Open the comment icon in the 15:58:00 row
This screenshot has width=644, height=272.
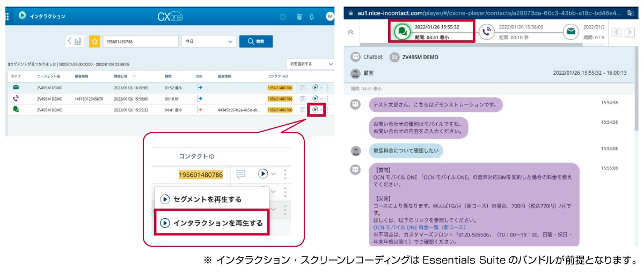click(303, 98)
